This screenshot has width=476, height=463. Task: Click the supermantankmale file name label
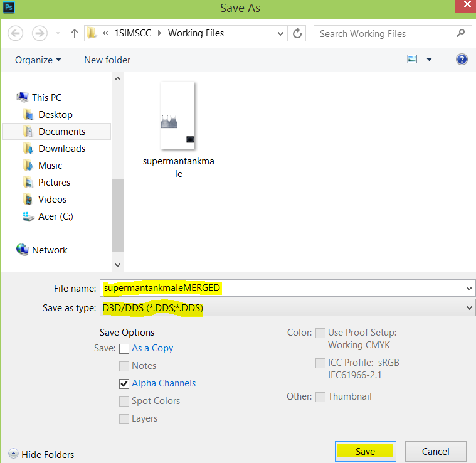coord(179,168)
